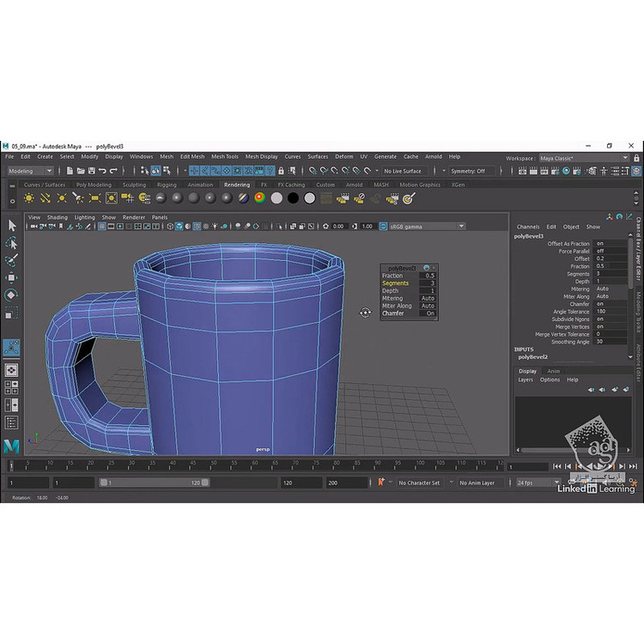Choose the Move tool in toolbox

tap(12, 277)
